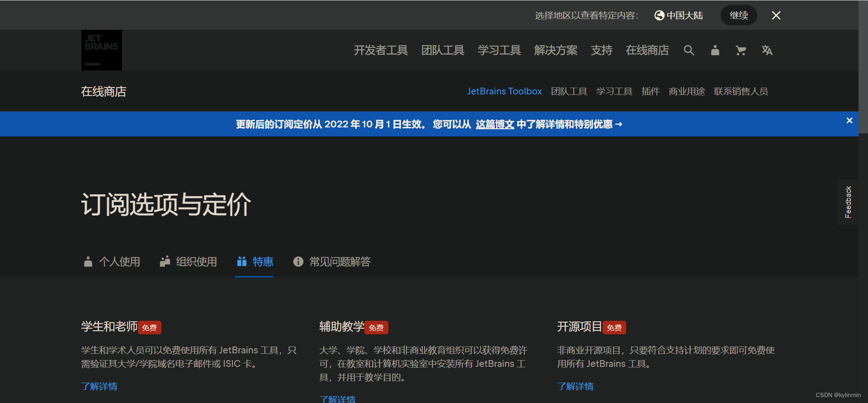Click the 免费 badge next to 学生和老师
The image size is (868, 403).
[x=150, y=328]
